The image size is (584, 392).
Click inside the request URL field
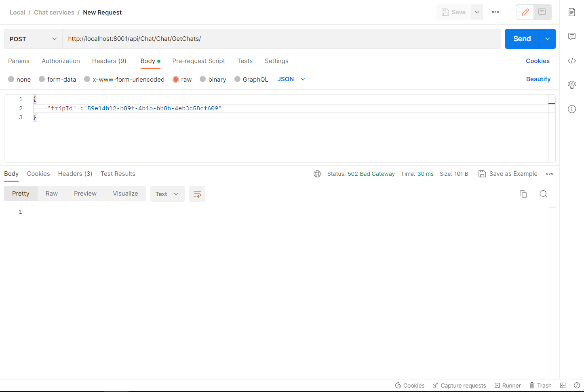pos(242,38)
